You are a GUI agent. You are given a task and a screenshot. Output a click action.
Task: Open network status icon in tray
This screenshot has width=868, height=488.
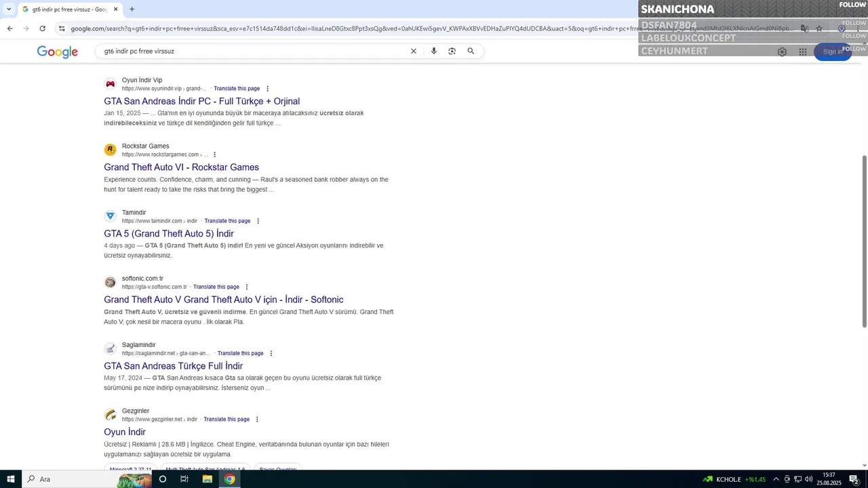point(798,479)
